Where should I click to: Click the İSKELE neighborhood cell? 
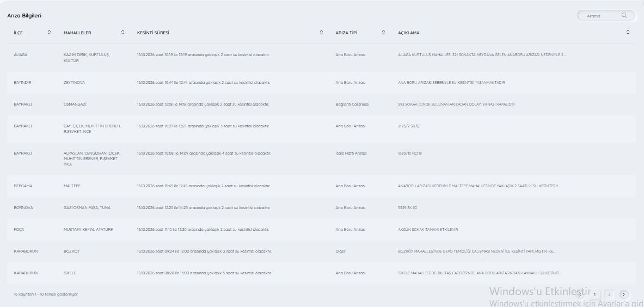[x=70, y=273]
